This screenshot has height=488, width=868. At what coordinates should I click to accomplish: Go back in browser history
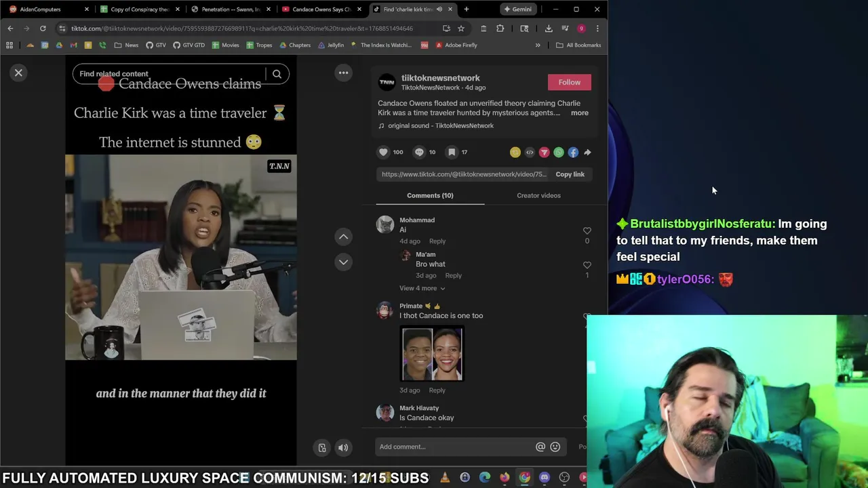(10, 28)
